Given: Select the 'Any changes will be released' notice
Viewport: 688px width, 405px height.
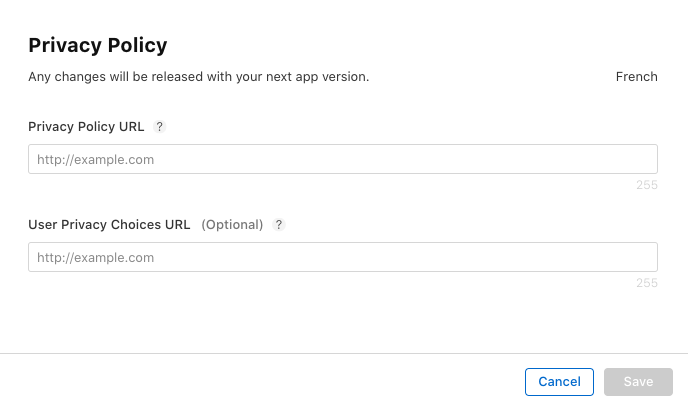Looking at the screenshot, I should pyautogui.click(x=199, y=77).
